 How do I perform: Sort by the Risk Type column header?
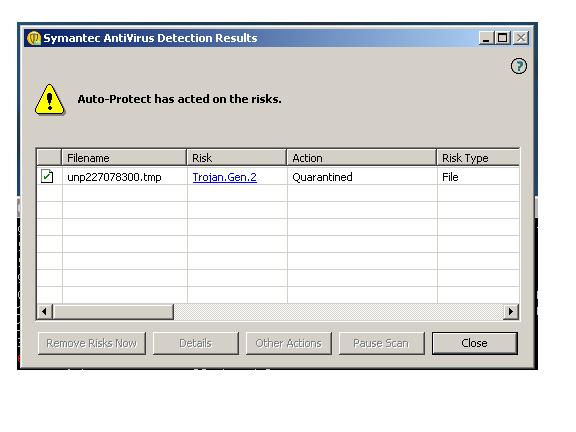click(x=478, y=158)
